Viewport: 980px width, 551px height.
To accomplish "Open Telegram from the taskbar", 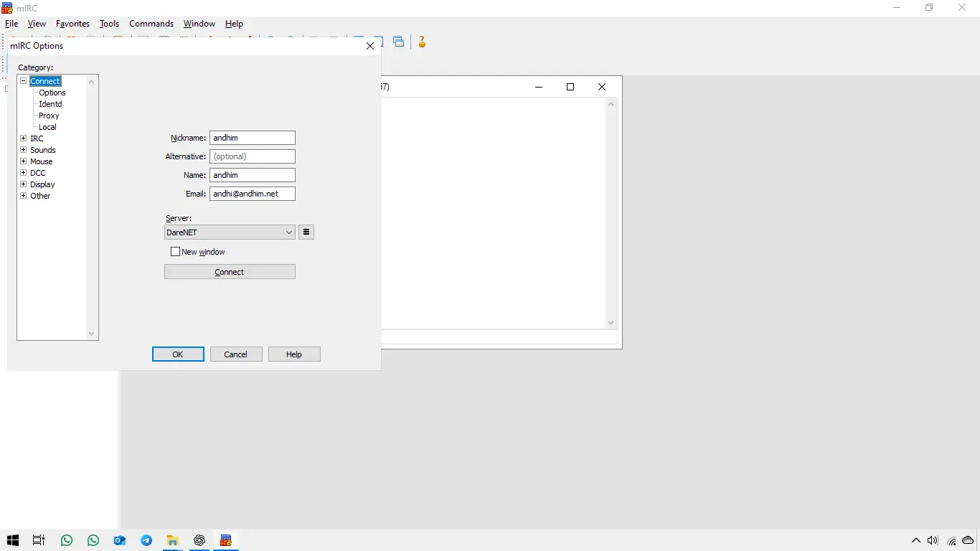I will 146,540.
